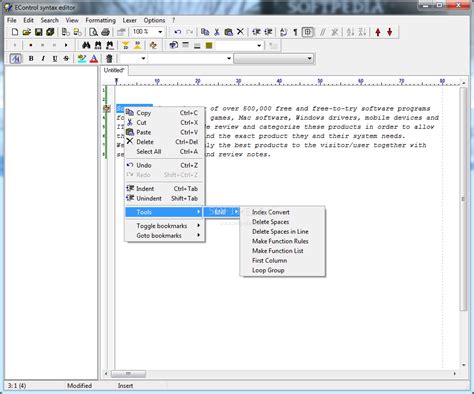Open the View menu

pos(72,20)
